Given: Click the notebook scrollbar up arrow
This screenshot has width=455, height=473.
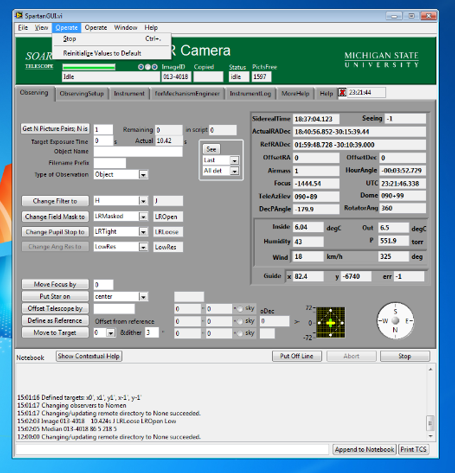Looking at the screenshot, I should 430,370.
